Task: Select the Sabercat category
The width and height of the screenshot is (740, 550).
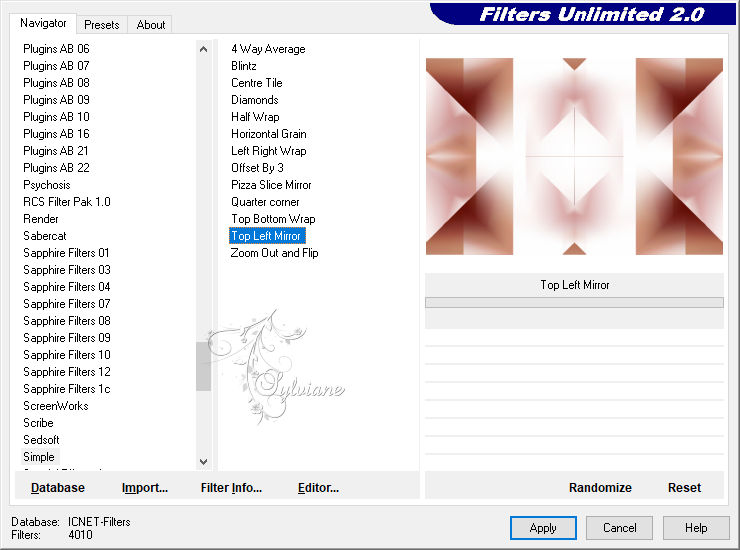Action: click(x=45, y=236)
